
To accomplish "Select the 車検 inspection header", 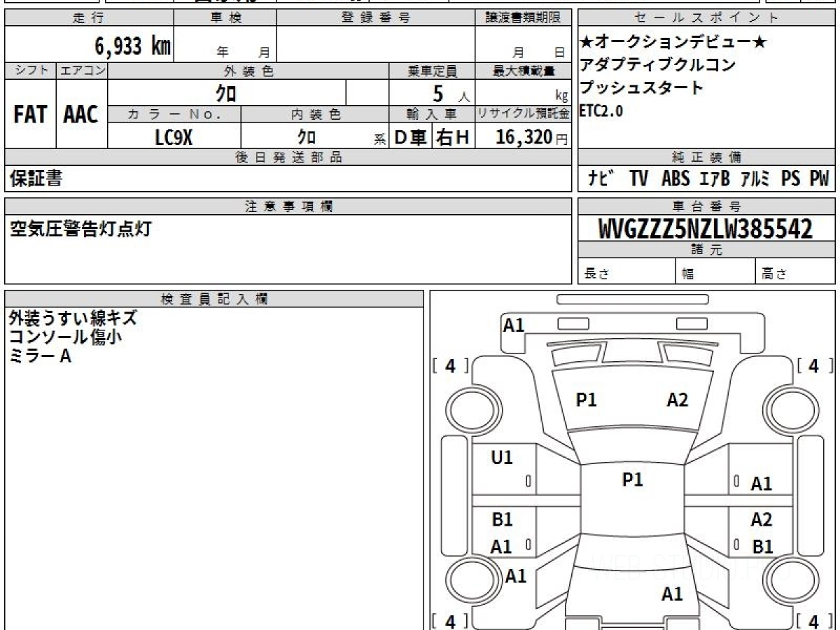I will pyautogui.click(x=225, y=18).
